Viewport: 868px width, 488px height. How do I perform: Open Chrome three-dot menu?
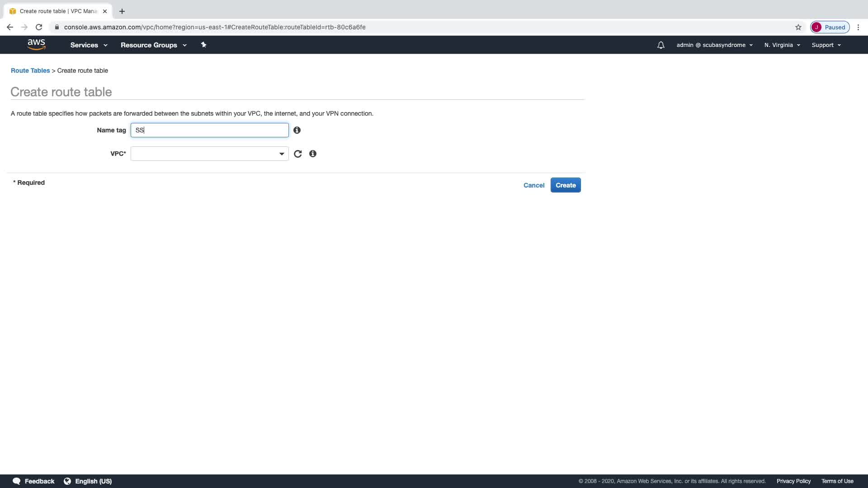pos(858,27)
